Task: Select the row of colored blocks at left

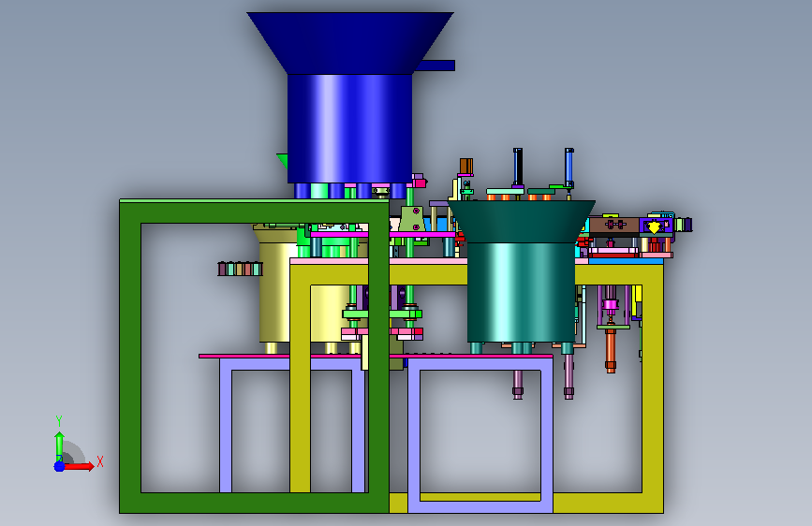Action: pos(241,269)
